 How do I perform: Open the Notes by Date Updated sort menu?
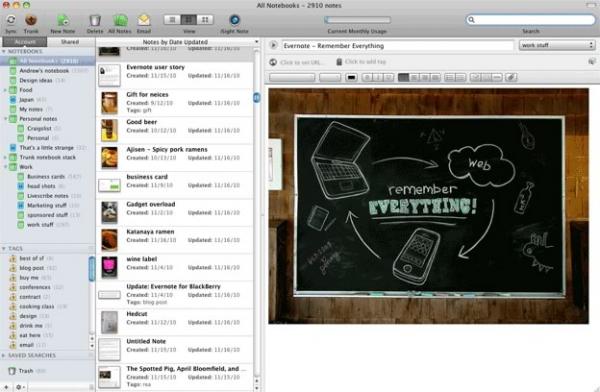point(176,42)
